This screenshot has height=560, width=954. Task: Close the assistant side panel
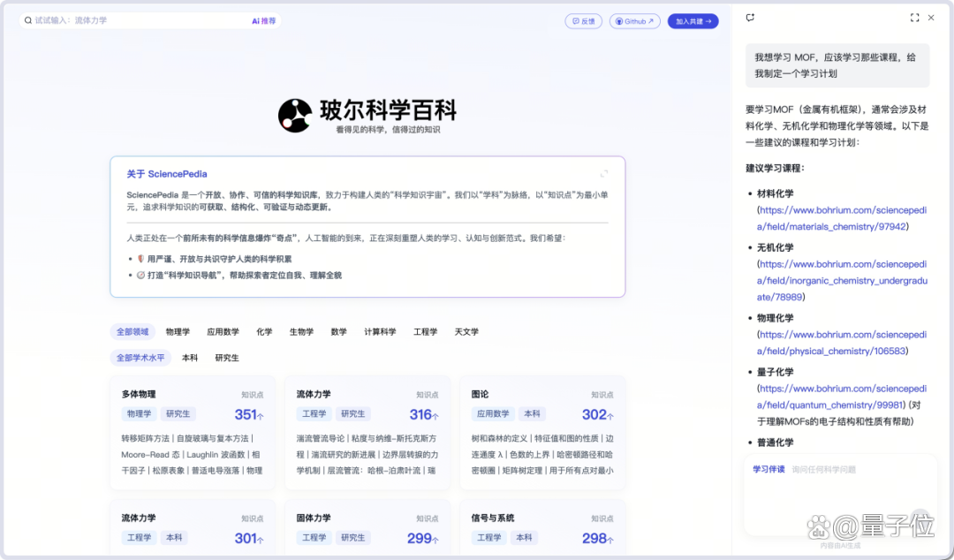click(x=931, y=18)
